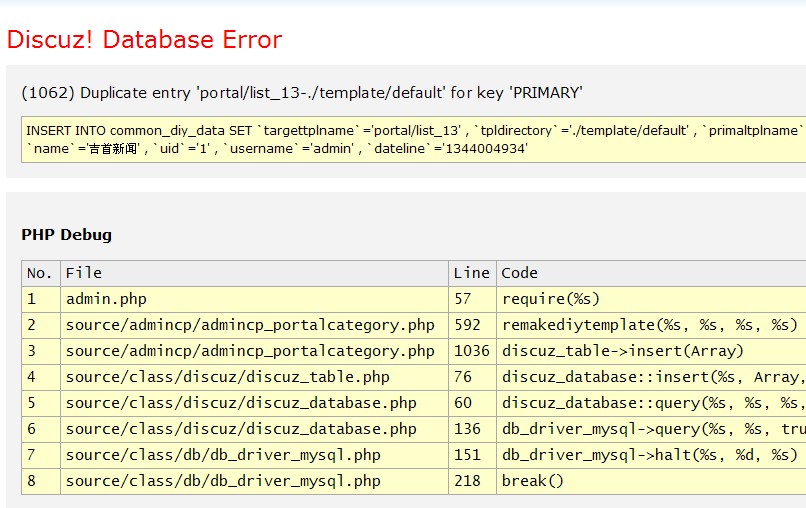
Task: Click line number 136 cell
Action: pos(472,429)
